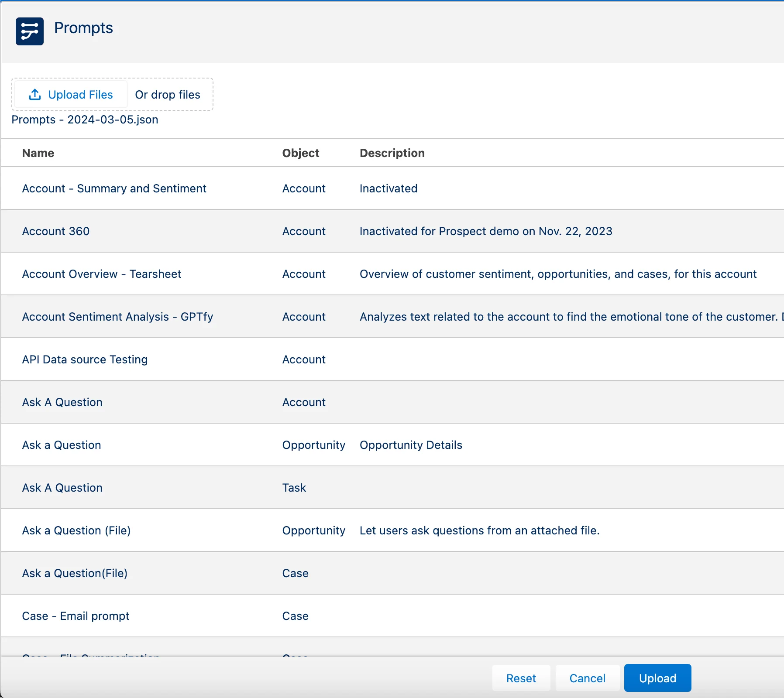Click the Or drop files area
The width and height of the screenshot is (784, 698).
click(168, 95)
